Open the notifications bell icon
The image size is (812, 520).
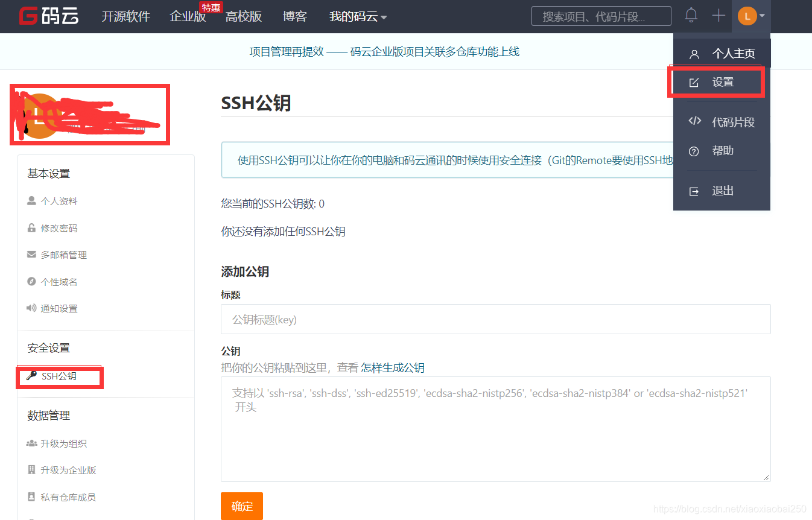(691, 15)
